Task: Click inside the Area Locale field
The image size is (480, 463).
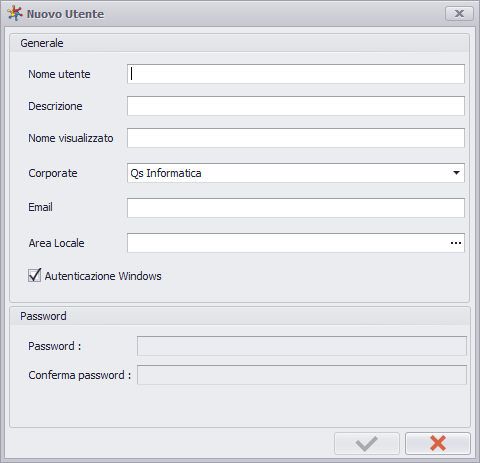Action: pyautogui.click(x=288, y=243)
